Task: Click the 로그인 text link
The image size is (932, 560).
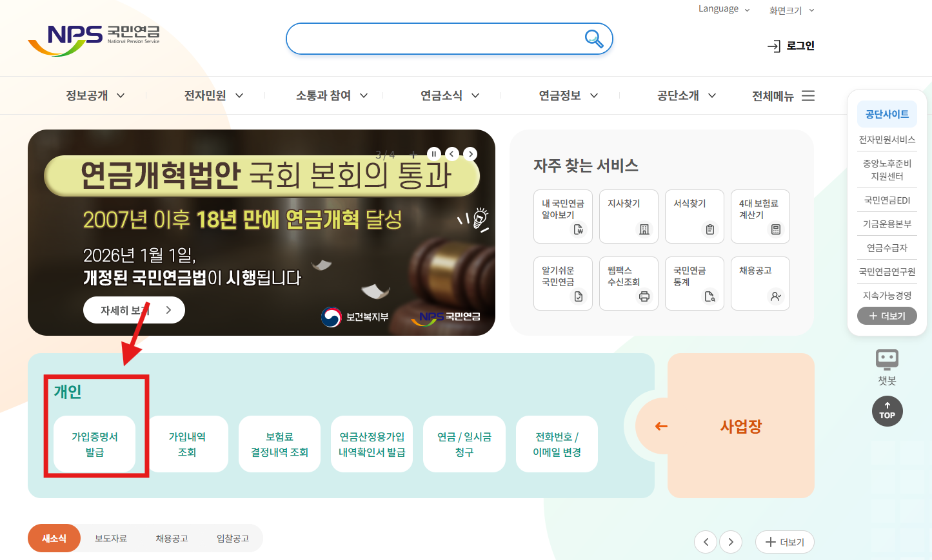Action: (800, 46)
